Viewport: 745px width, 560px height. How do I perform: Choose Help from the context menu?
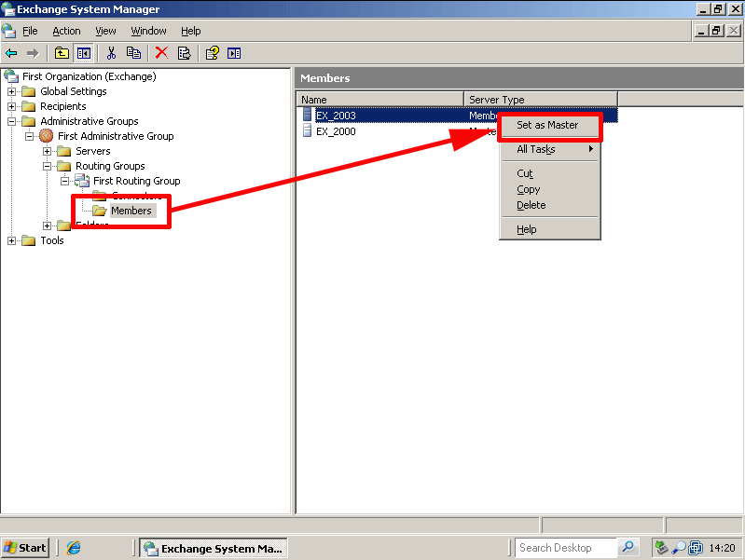pyautogui.click(x=550, y=229)
